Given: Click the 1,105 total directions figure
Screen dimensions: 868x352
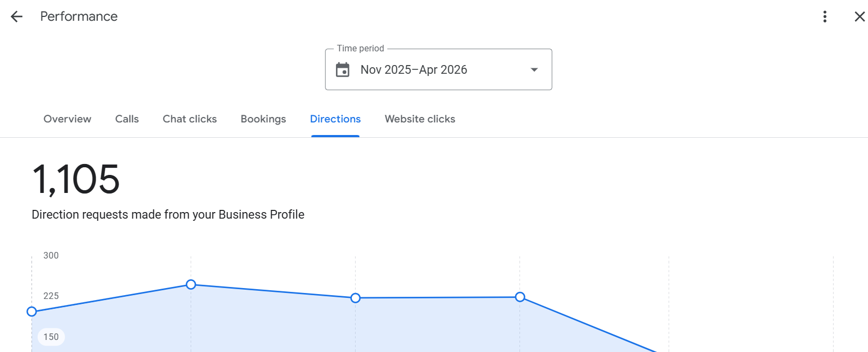Looking at the screenshot, I should [x=76, y=179].
